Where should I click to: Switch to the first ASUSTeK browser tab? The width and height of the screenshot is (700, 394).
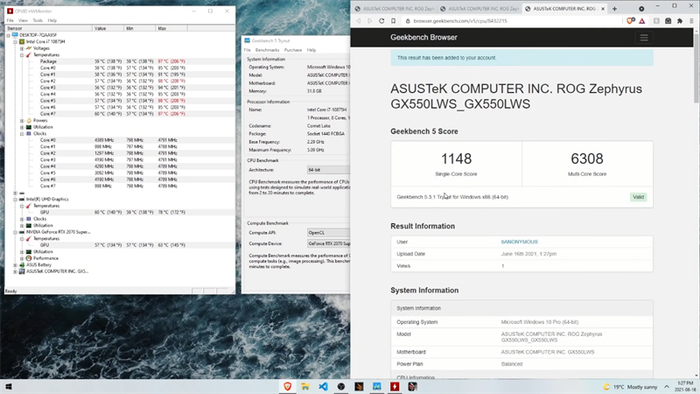(394, 8)
